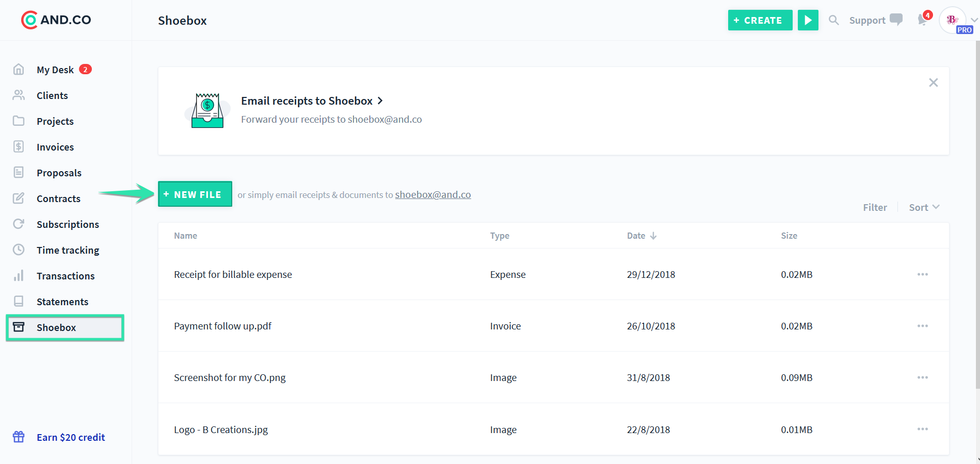The image size is (980, 464).
Task: Dismiss the Email receipts banner
Action: coord(933,82)
